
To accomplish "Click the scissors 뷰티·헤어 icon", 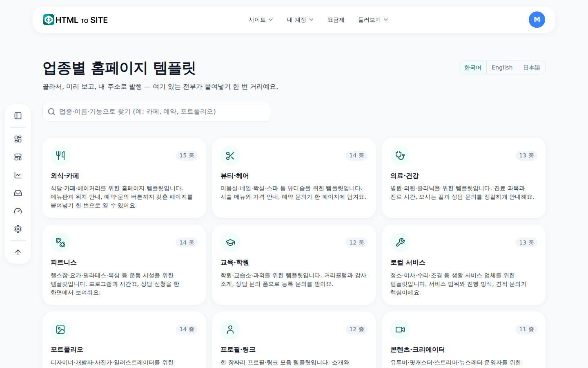I will coord(230,156).
